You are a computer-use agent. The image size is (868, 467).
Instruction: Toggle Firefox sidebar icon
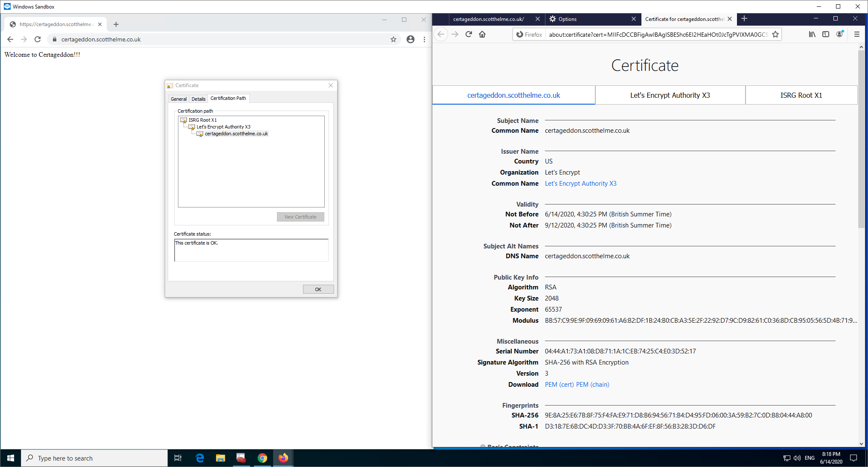(826, 35)
